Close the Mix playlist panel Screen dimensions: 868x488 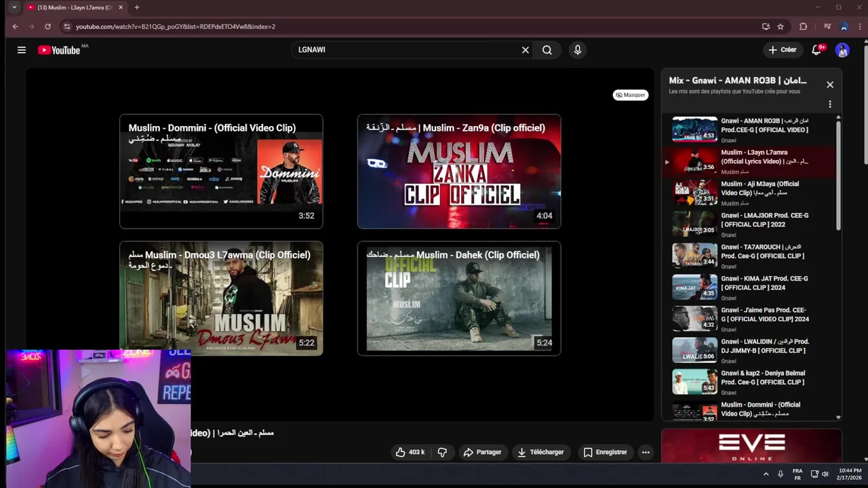[x=830, y=85]
